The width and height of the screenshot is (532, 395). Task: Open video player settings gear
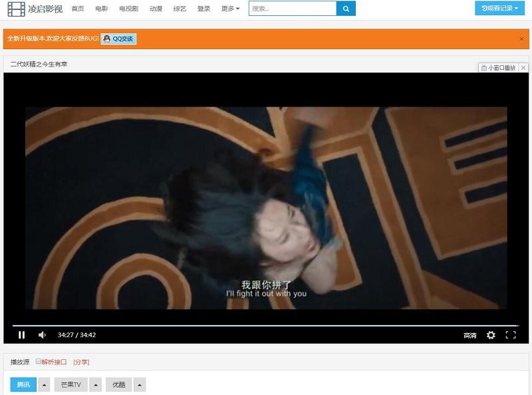pos(491,335)
